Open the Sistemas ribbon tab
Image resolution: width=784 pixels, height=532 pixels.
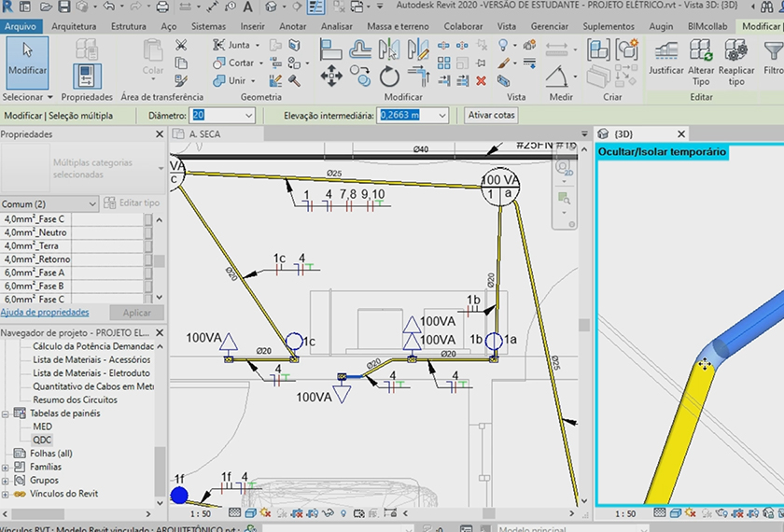pyautogui.click(x=207, y=26)
